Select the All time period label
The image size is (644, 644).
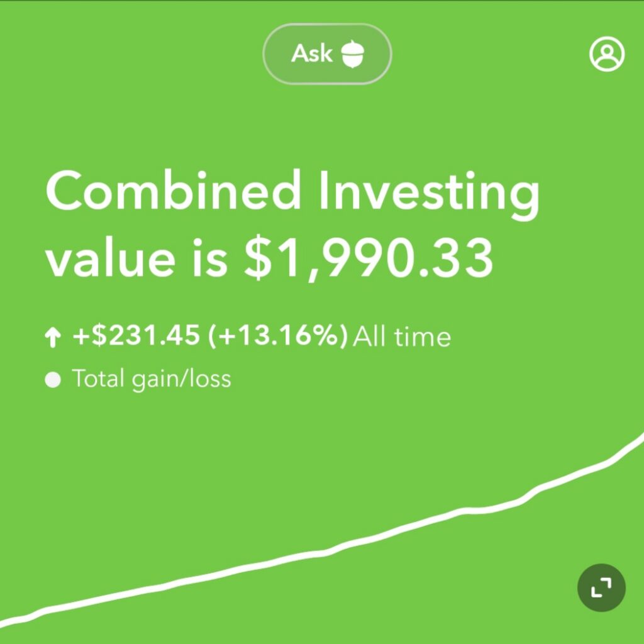click(402, 337)
